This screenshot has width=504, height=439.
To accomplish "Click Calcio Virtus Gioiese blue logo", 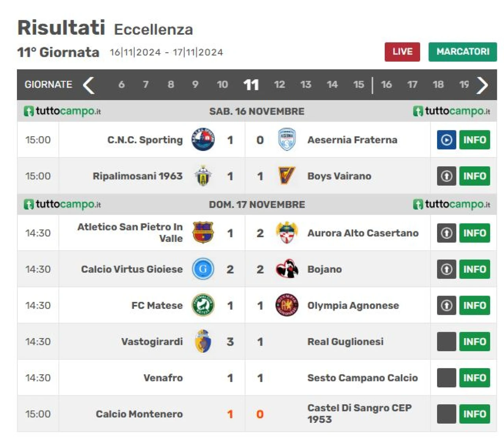I will (203, 269).
